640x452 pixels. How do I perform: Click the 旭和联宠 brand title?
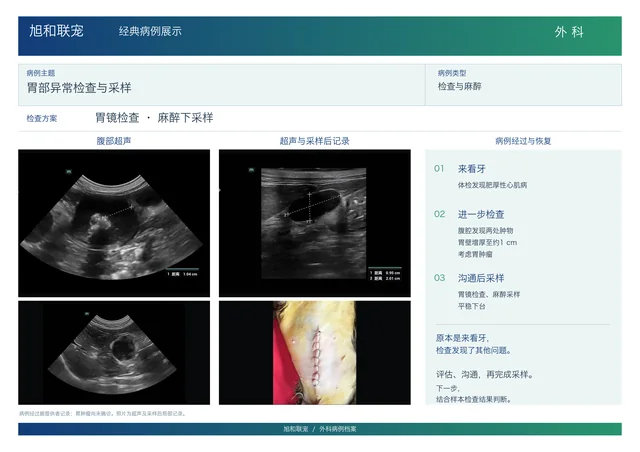point(56,31)
